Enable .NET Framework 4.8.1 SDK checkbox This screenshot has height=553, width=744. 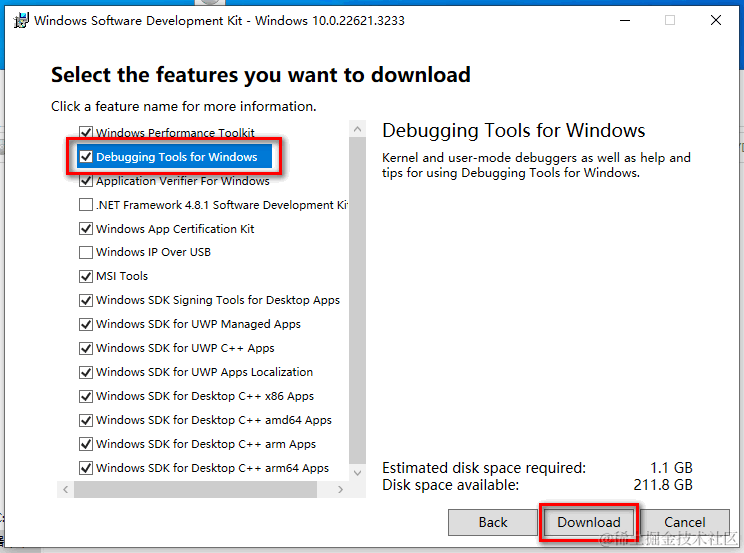(86, 205)
